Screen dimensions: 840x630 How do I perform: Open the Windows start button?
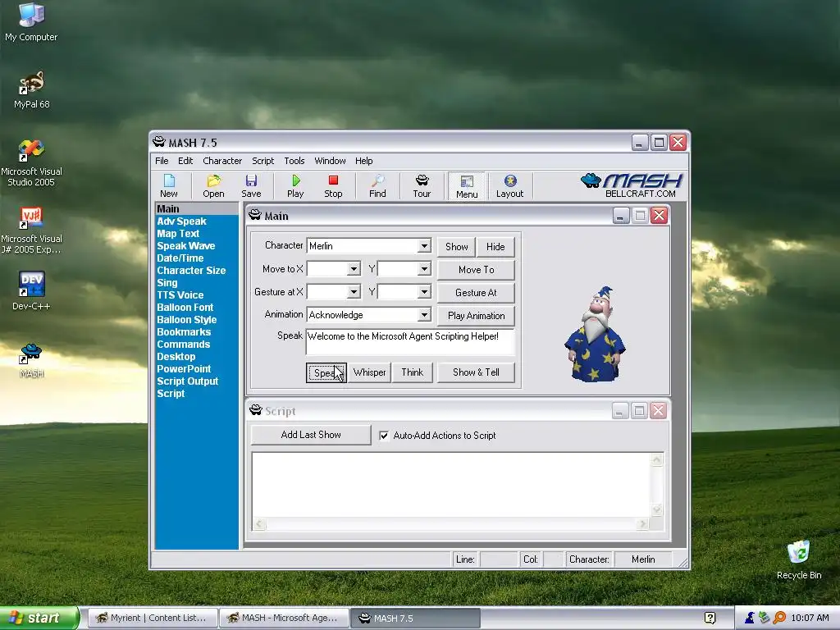click(39, 619)
